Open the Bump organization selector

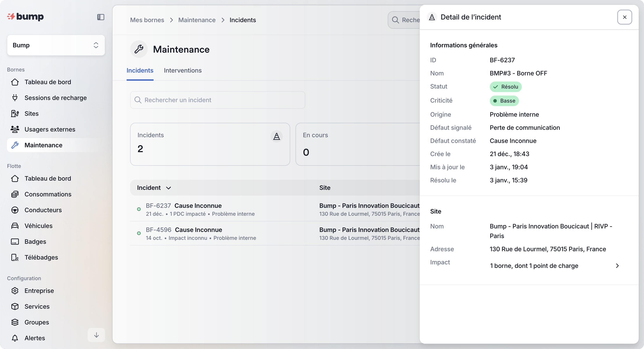pos(56,45)
